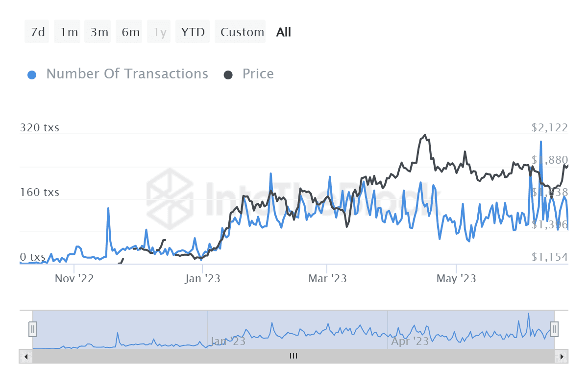Select the 7d time range

click(x=37, y=32)
